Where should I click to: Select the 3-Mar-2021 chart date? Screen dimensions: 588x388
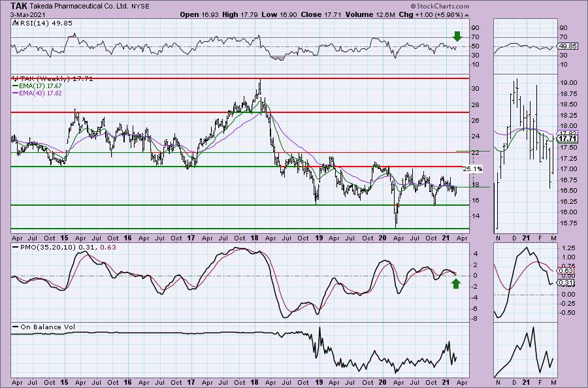(x=28, y=14)
